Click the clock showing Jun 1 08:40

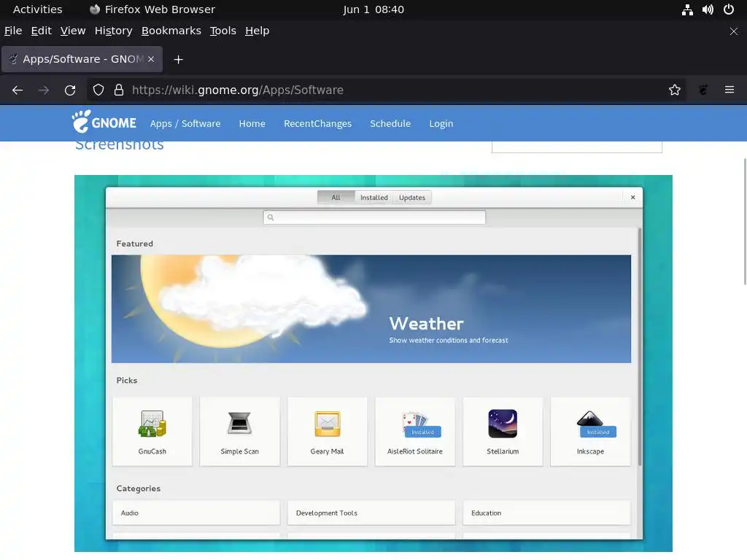(x=373, y=9)
